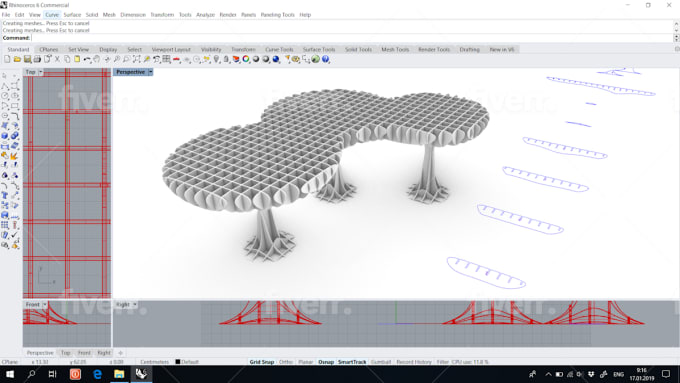Open a file using the folder icon
The height and width of the screenshot is (383, 680).
click(x=17, y=59)
